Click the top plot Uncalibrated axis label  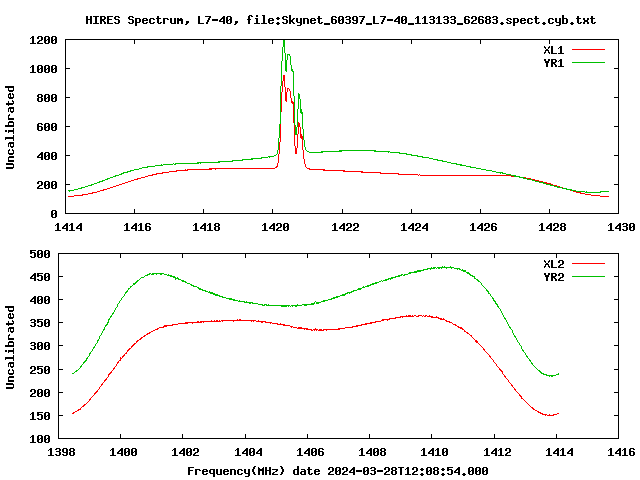tap(10, 127)
